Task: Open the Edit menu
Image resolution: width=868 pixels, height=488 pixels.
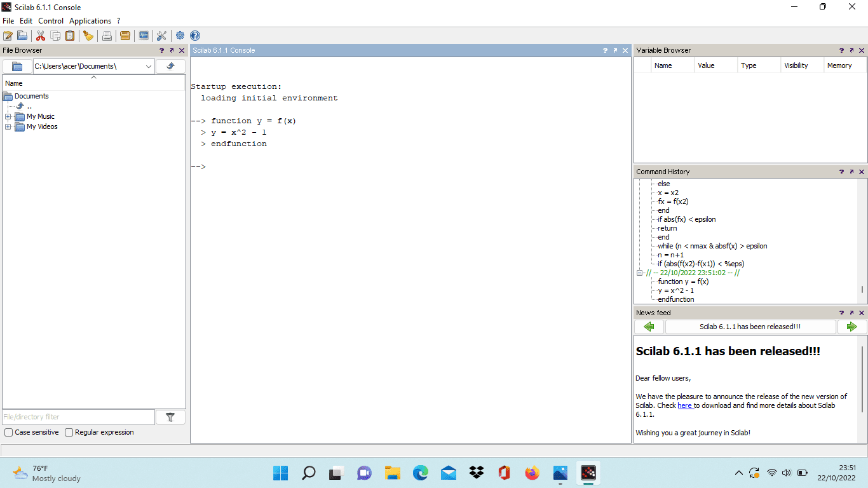Action: pyautogui.click(x=26, y=21)
